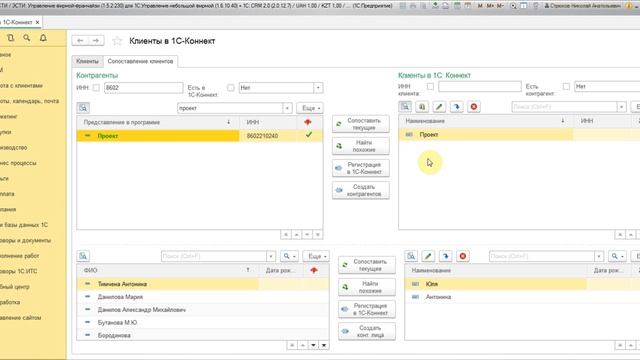Image resolution: width=640 pixels, height=360 pixels.
Task: Open the Нет dropdown next to Есть в 1С-Коннект
Action: click(318, 87)
